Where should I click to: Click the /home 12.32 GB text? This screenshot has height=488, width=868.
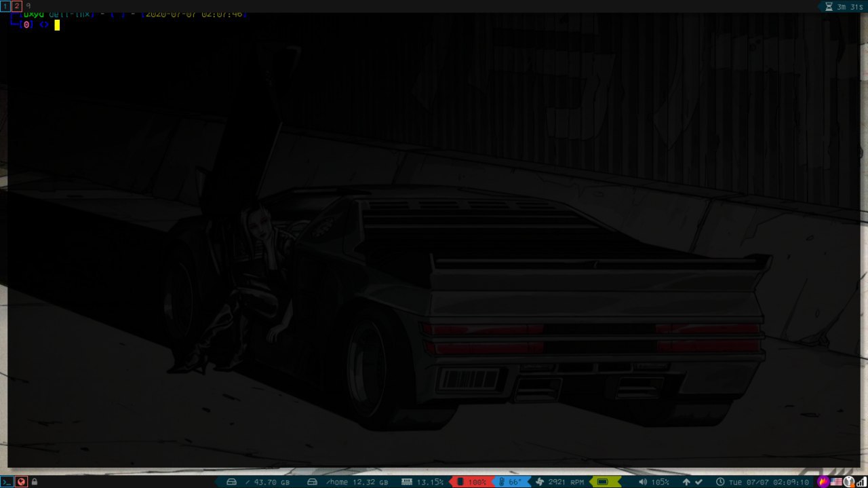point(357,483)
